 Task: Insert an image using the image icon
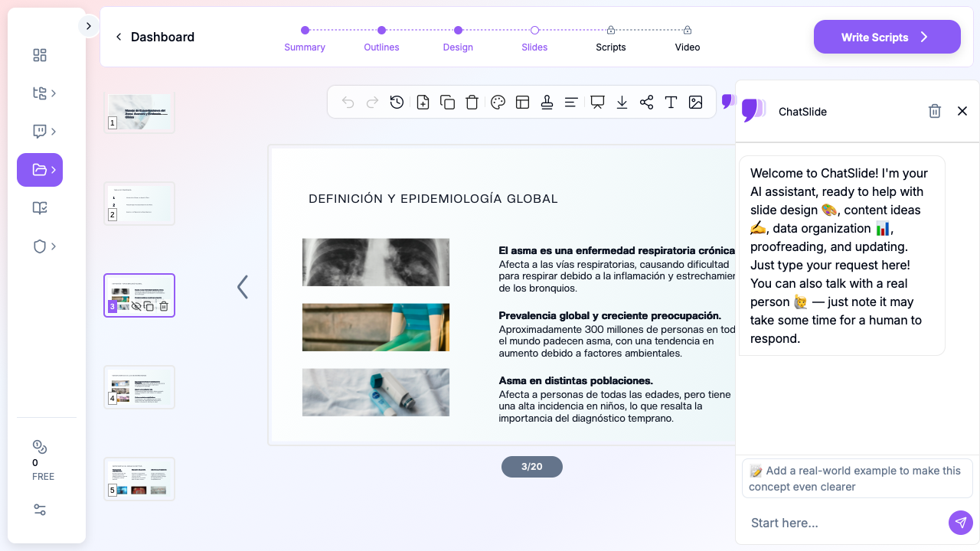pos(695,103)
